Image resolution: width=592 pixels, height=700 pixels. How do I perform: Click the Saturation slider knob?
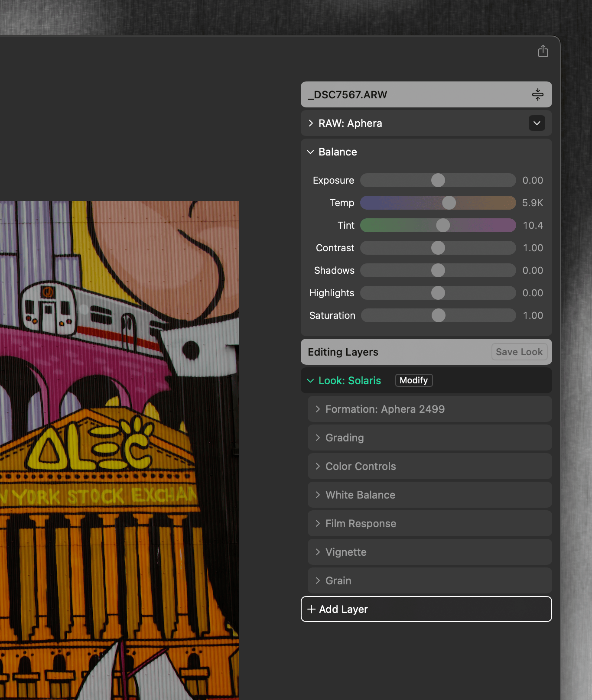[439, 315]
